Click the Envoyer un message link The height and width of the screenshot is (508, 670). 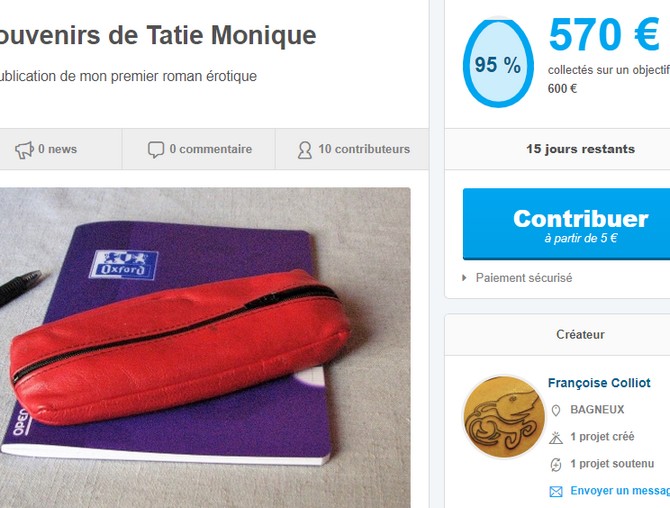tap(620, 491)
